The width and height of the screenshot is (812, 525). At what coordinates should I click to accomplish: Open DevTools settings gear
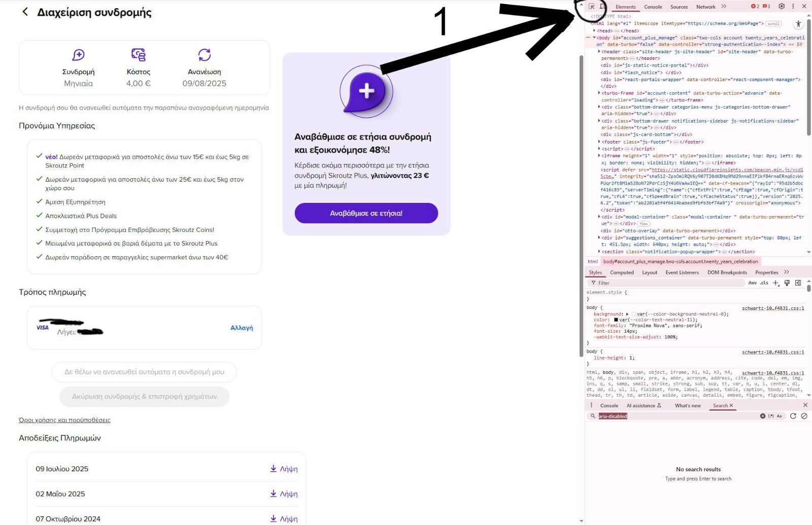click(x=782, y=7)
